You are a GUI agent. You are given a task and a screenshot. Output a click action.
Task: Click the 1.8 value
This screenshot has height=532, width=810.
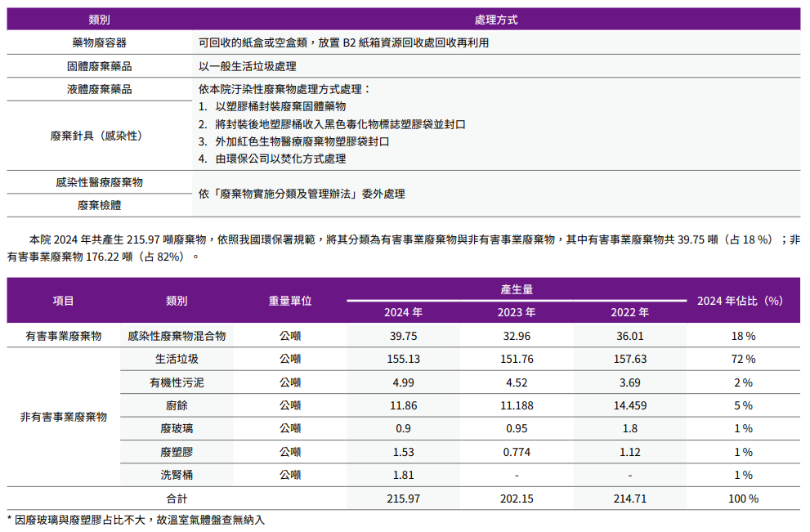coord(629,429)
